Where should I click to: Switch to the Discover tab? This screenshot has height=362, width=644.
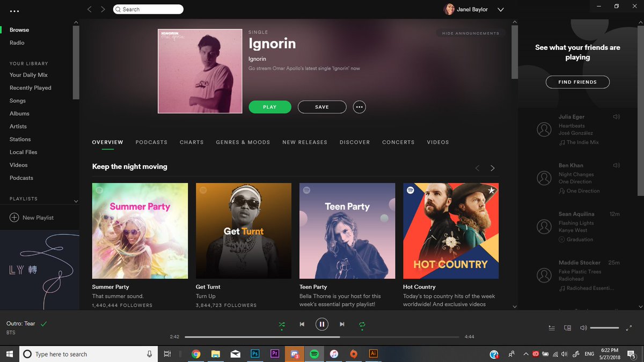click(355, 142)
